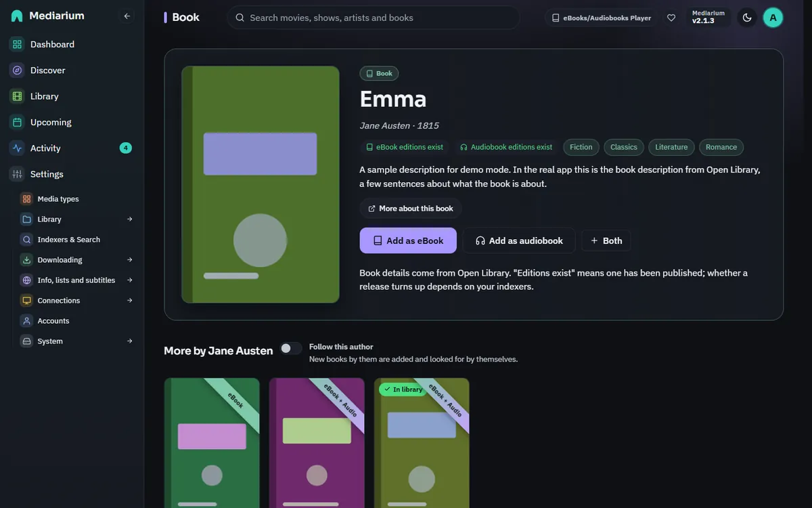Click the Jane Austen · 1815 author line
Image resolution: width=812 pixels, height=508 pixels.
(x=399, y=125)
